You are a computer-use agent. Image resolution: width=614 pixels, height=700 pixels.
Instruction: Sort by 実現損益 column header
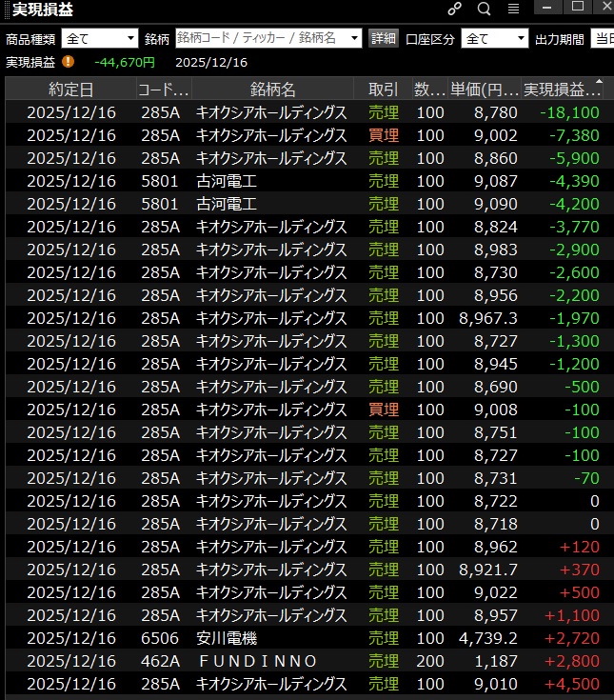tap(563, 90)
